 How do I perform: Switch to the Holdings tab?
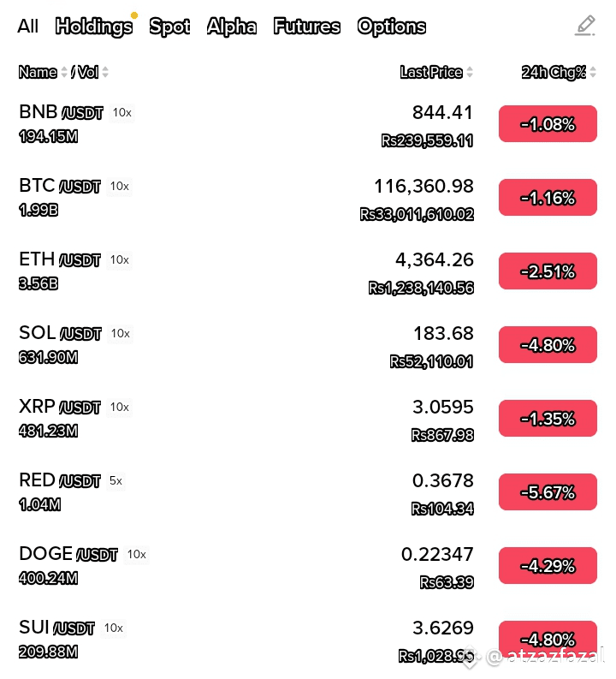94,27
